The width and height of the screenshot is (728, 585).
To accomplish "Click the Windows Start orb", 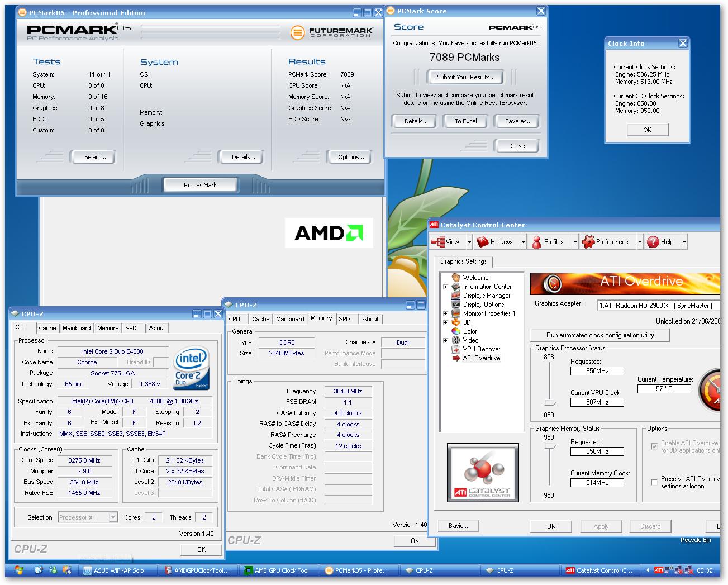I will pyautogui.click(x=18, y=570).
